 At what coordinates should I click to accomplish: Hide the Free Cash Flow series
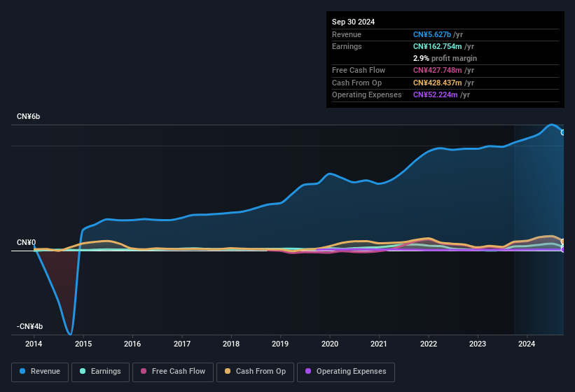(x=173, y=372)
